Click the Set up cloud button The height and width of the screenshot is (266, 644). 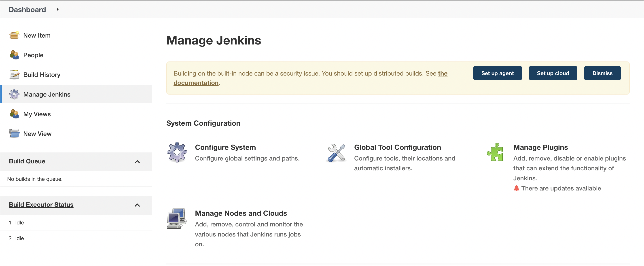[553, 73]
